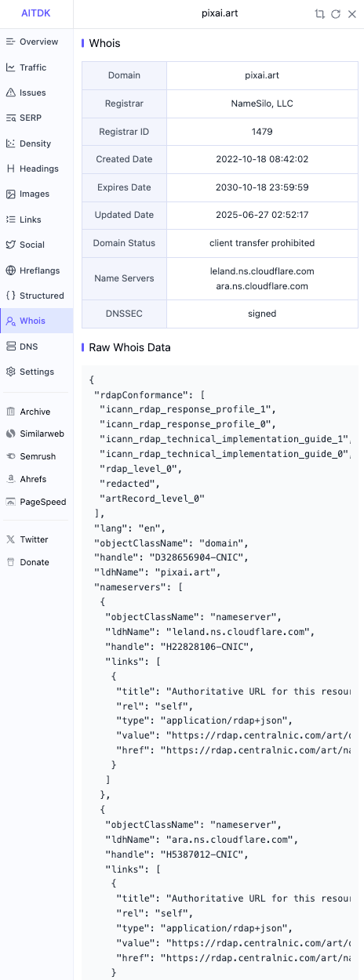Click the crop/resize icon in header
Viewport: 364px width, 980px height.
[x=319, y=14]
